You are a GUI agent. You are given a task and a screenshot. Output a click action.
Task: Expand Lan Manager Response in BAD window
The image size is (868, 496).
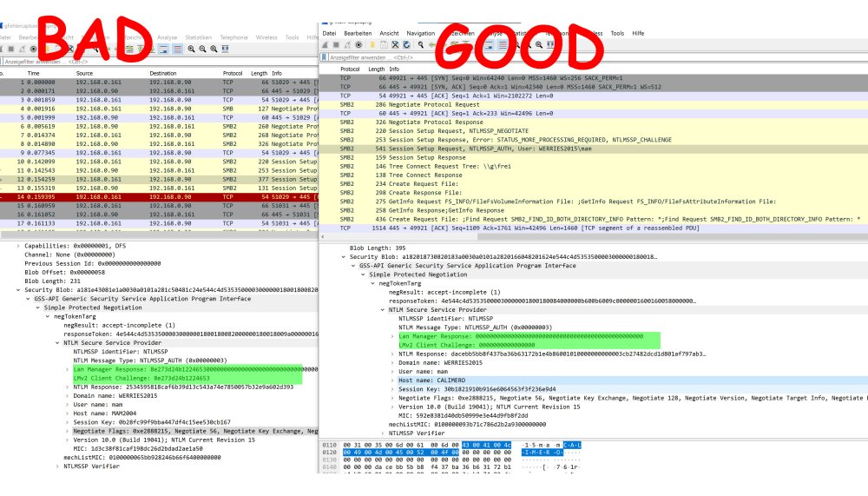point(68,369)
